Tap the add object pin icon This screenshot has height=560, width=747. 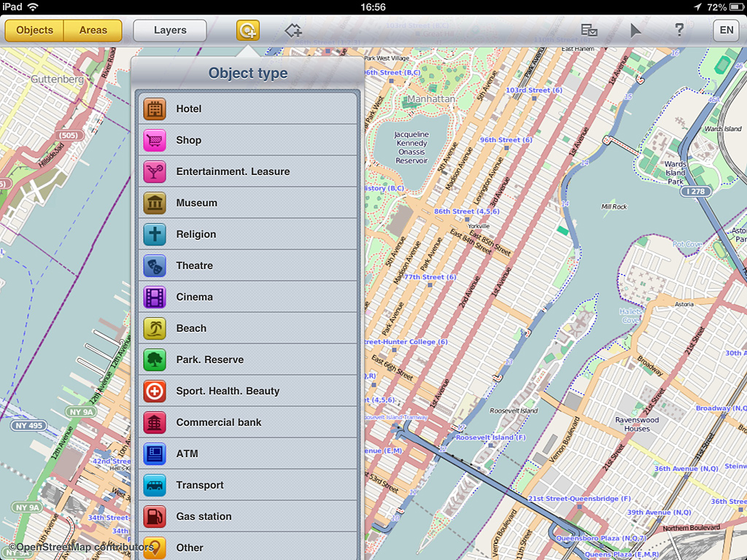247,31
